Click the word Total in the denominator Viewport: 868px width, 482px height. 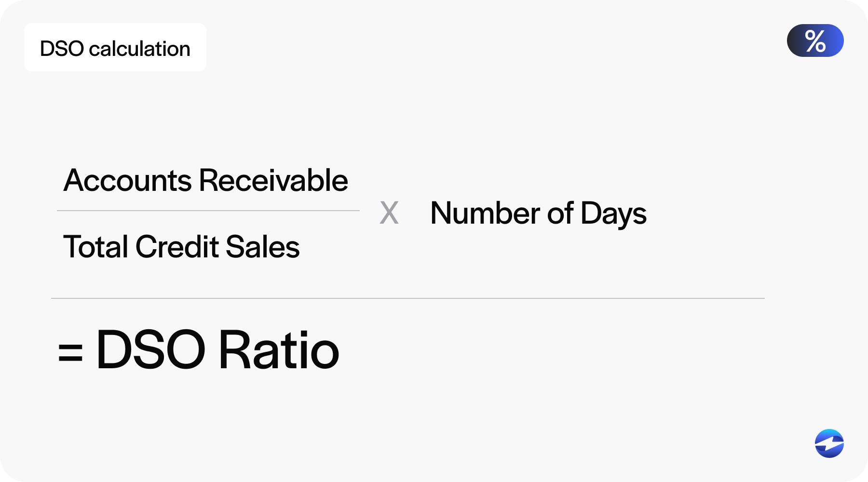(95, 247)
